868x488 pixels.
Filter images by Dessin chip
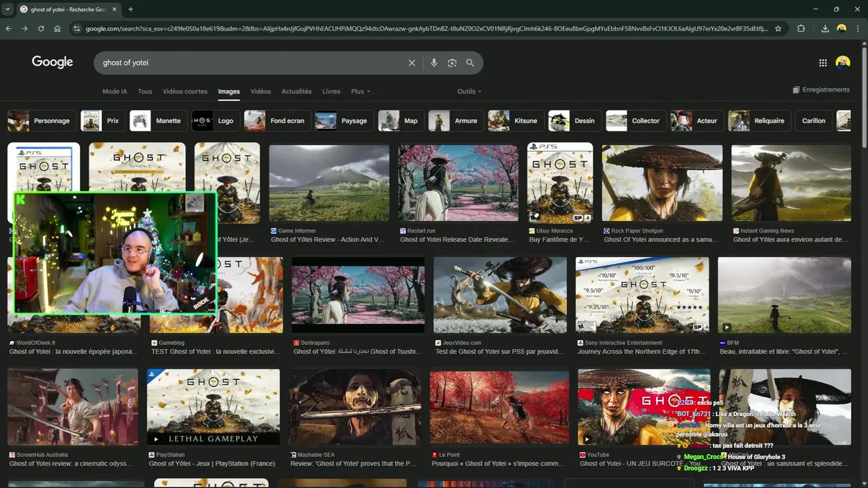point(574,121)
